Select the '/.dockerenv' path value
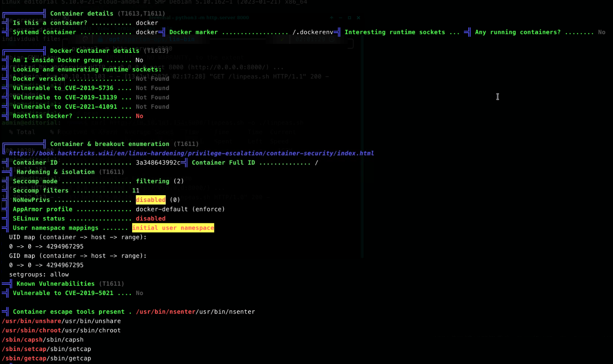613x364 pixels. (313, 32)
